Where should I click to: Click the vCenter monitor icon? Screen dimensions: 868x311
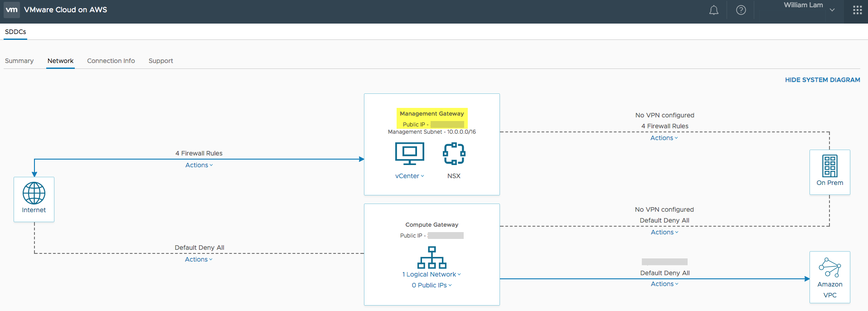coord(409,154)
